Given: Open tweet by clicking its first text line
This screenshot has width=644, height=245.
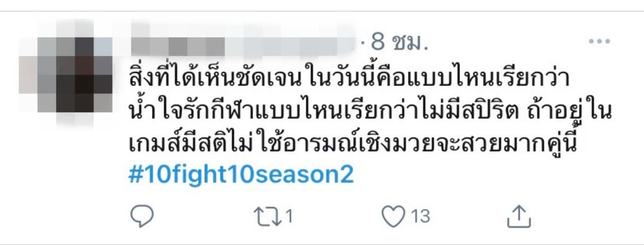Looking at the screenshot, I should pyautogui.click(x=349, y=78).
